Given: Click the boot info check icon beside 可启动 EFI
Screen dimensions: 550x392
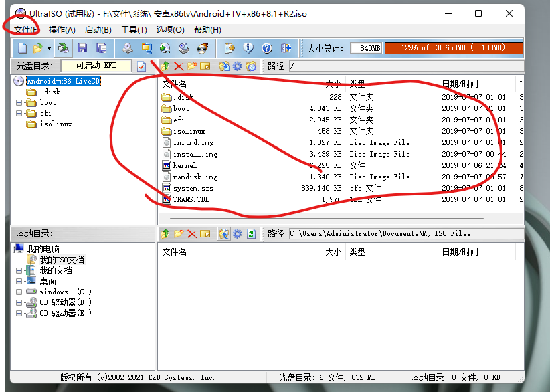Looking at the screenshot, I should [141, 66].
